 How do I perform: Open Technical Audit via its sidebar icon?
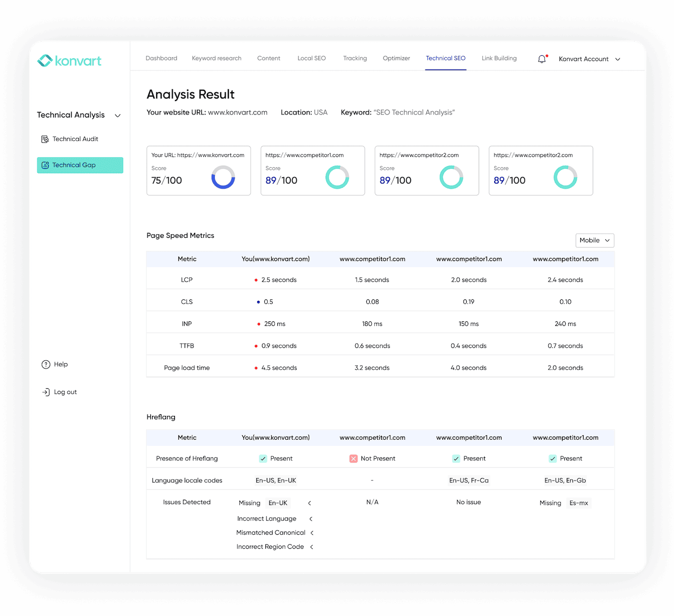click(45, 139)
